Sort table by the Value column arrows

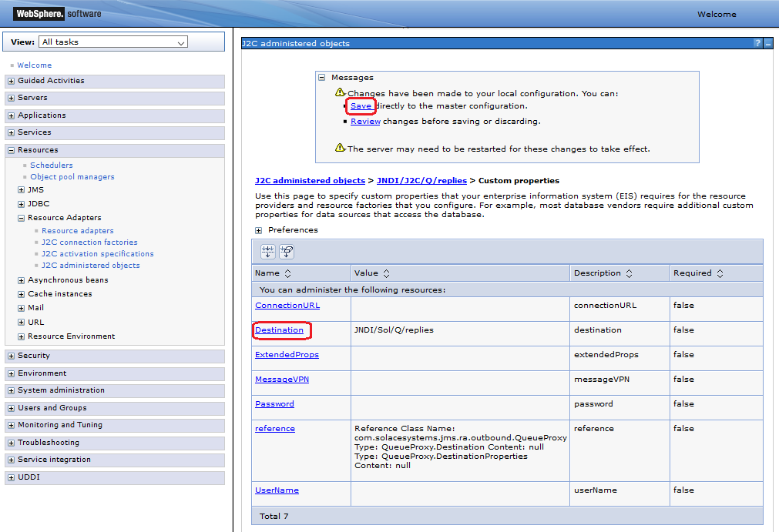386,273
